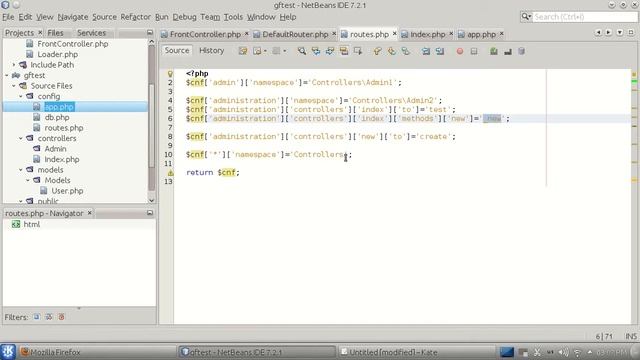Switch to the app.php editor tab
Viewport: 640px width, 360px height.
481,34
